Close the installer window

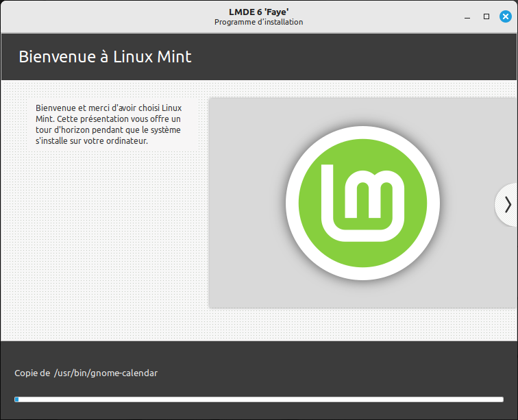[506, 16]
